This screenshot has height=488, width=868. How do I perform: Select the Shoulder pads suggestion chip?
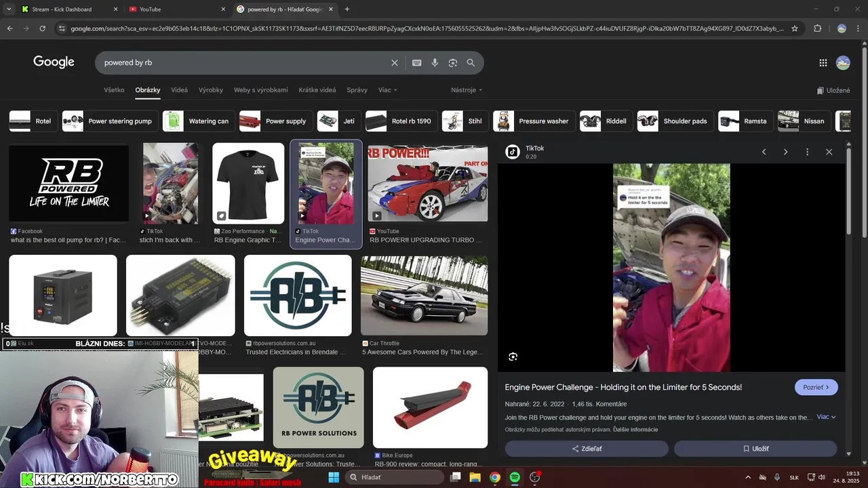coord(675,121)
